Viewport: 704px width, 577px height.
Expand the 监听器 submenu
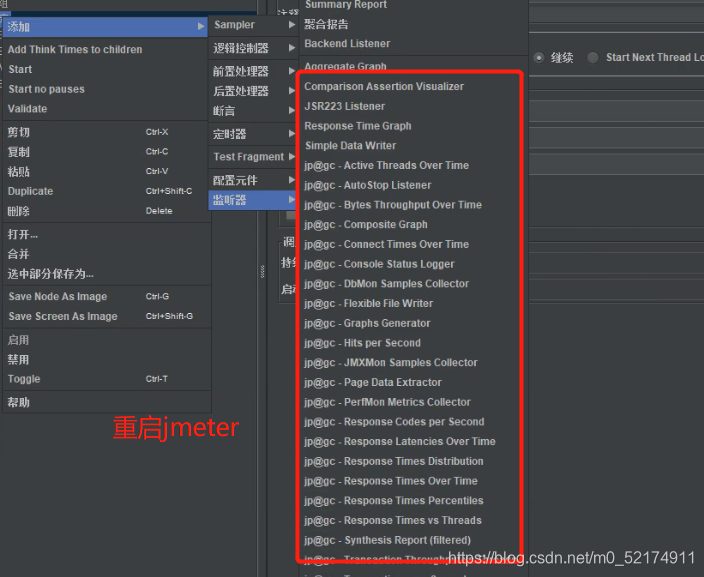coord(254,200)
